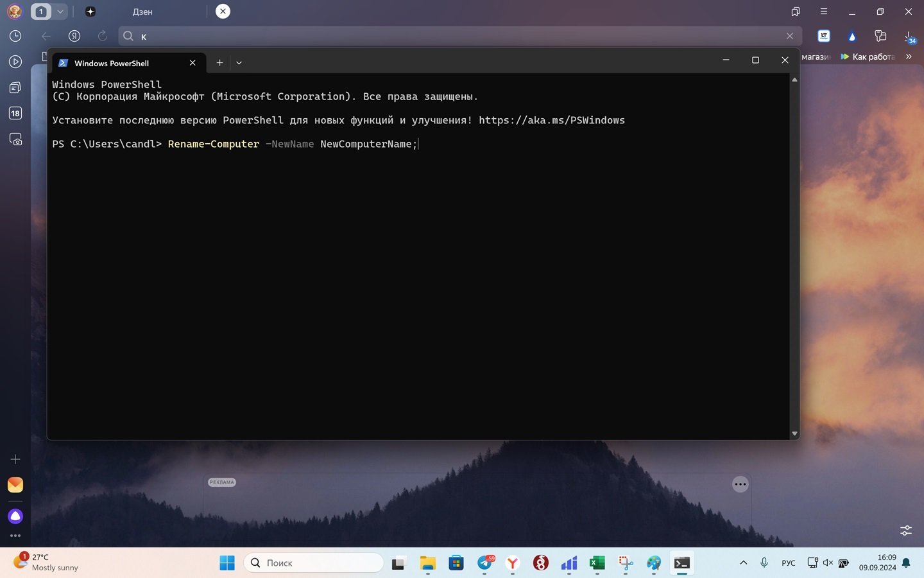This screenshot has width=924, height=578.
Task: Clear the address bar text
Action: click(x=790, y=36)
